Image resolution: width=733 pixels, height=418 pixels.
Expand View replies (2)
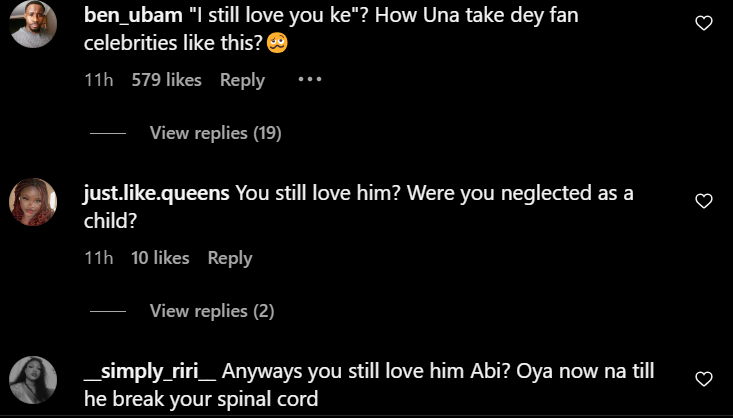(x=211, y=311)
